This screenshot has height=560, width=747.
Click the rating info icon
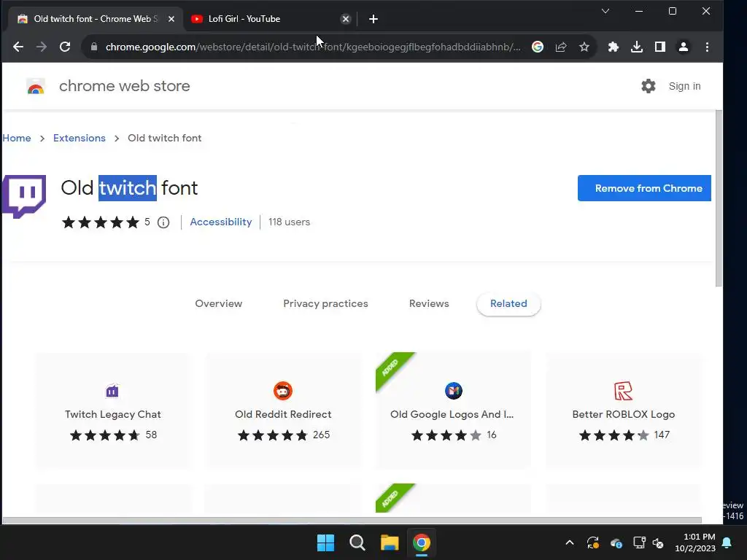point(163,222)
